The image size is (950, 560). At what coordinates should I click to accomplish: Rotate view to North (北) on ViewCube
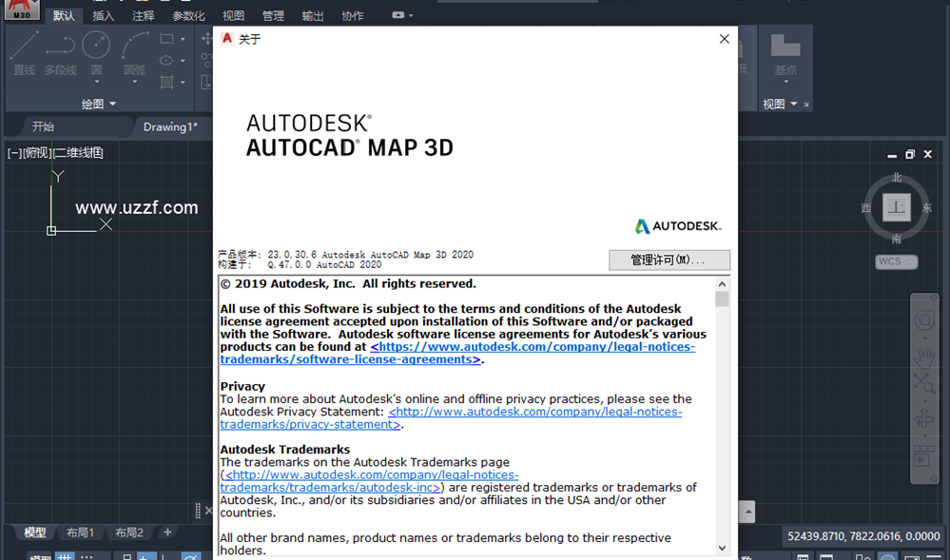point(897,178)
